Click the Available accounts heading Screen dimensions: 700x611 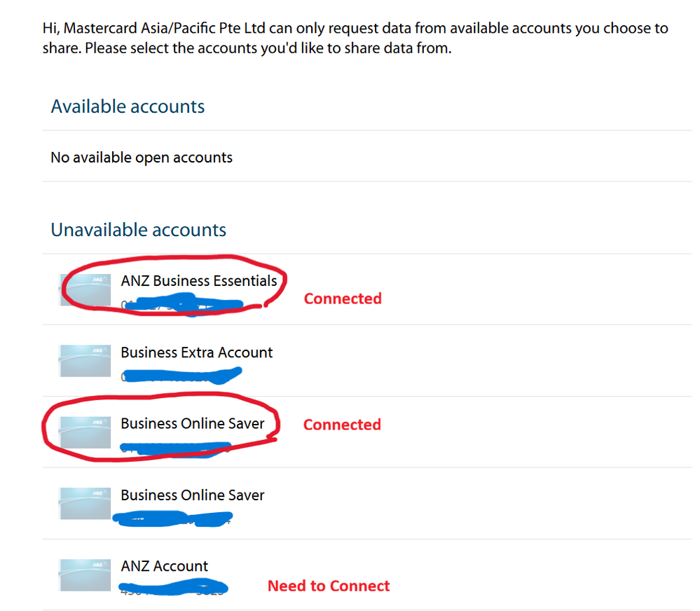pyautogui.click(x=128, y=107)
